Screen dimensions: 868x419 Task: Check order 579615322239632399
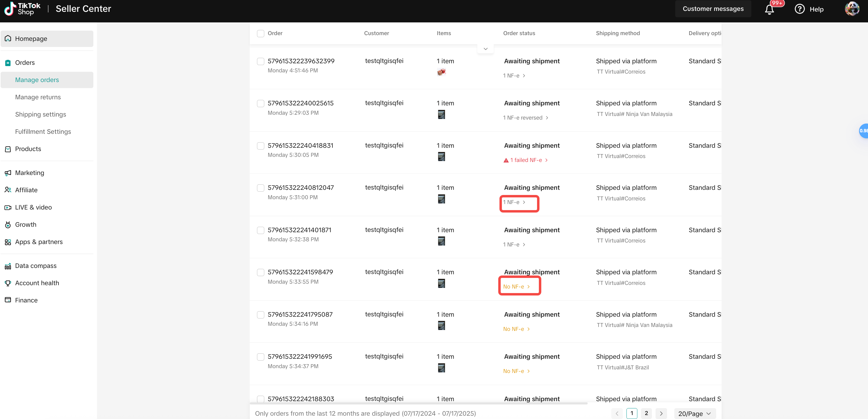coord(260,61)
